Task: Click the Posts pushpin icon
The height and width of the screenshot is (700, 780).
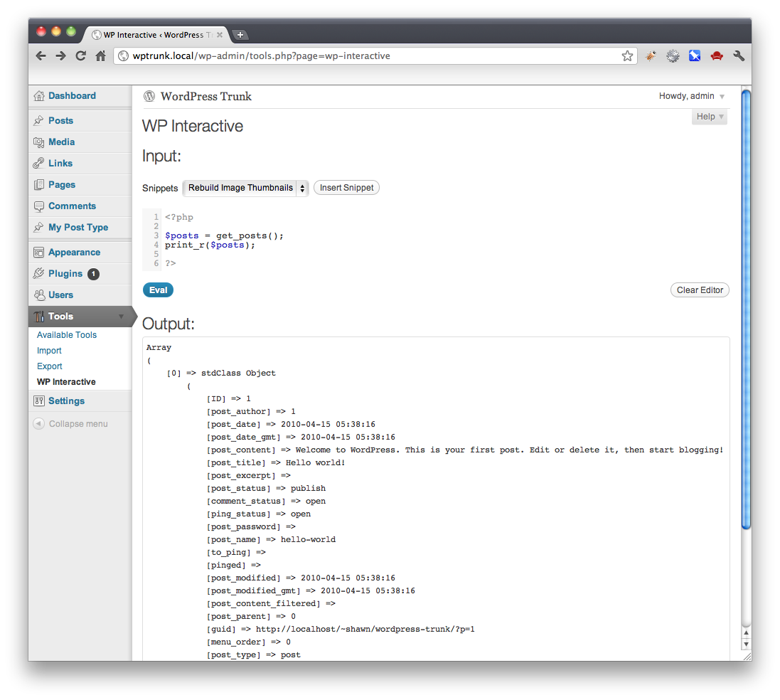Action: click(39, 120)
